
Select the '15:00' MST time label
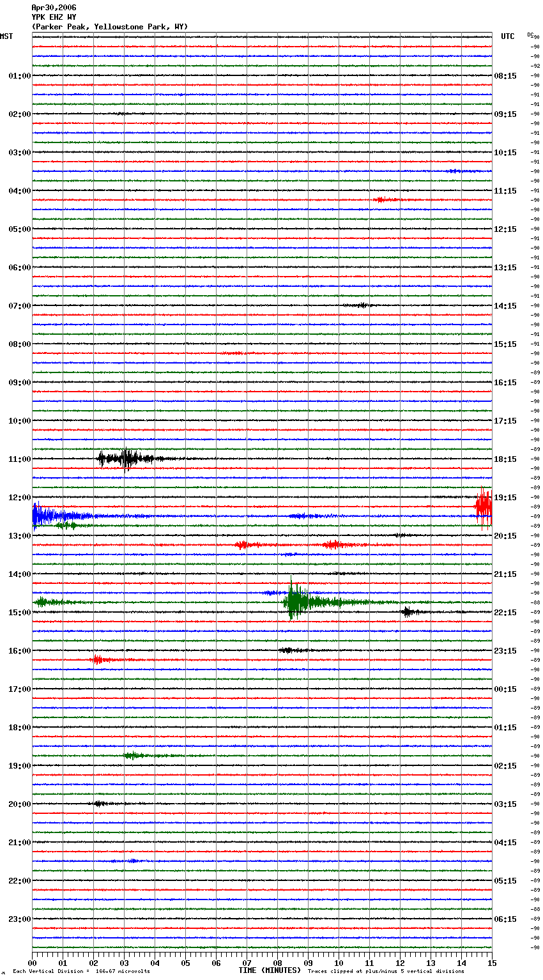pos(19,613)
